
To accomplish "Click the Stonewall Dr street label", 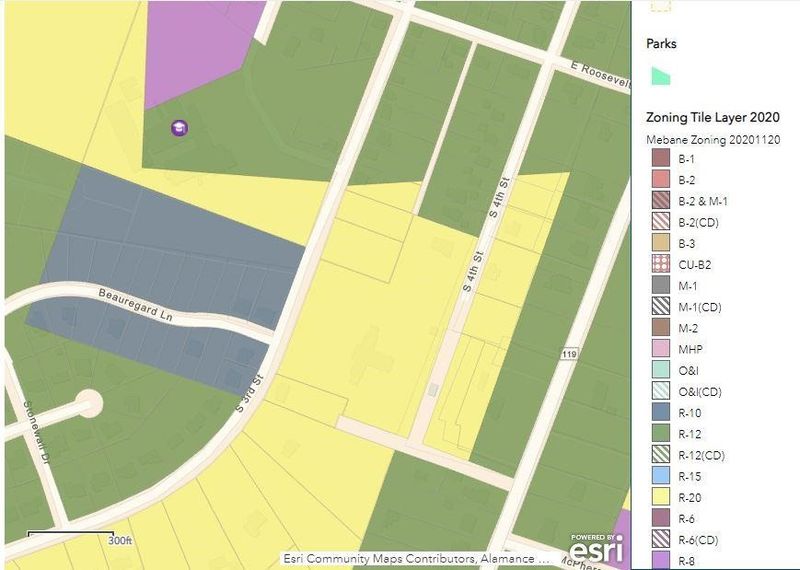I will 38,432.
